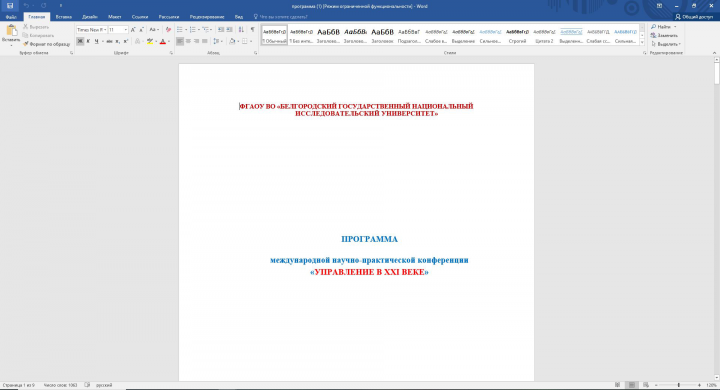Open the Font dialog launcher
This screenshot has height=390, width=720.
pyautogui.click(x=171, y=53)
